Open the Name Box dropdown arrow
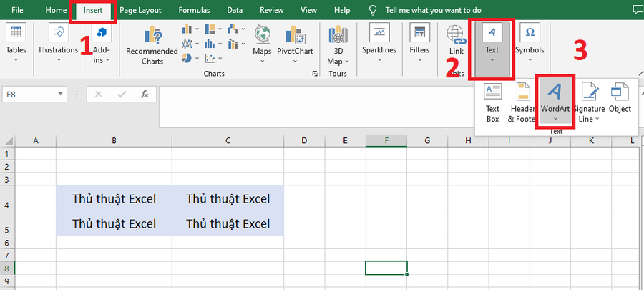 60,94
